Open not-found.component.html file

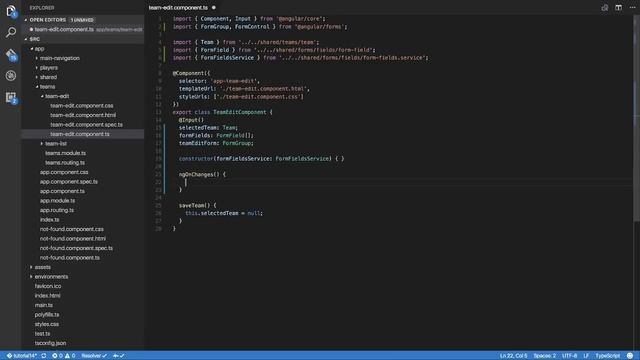(x=73, y=238)
